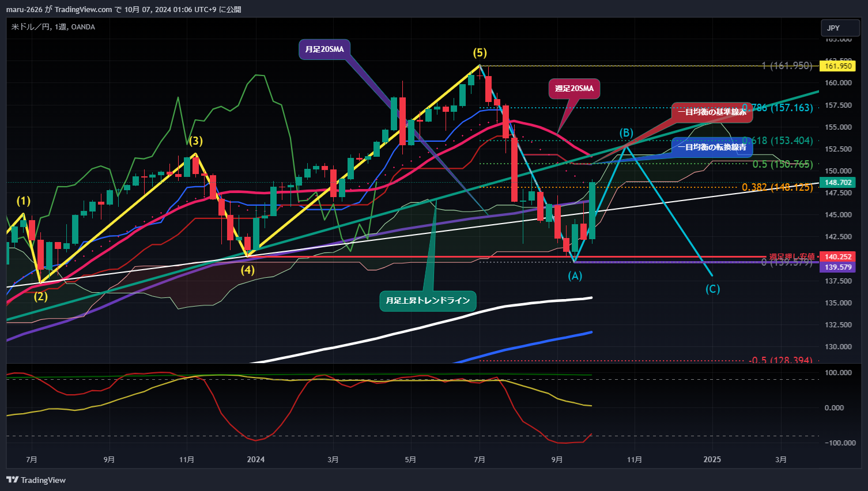Click the 米ドル/円, 1週, OANDA symbol title
Screen dimensions: 868x491
click(53, 27)
